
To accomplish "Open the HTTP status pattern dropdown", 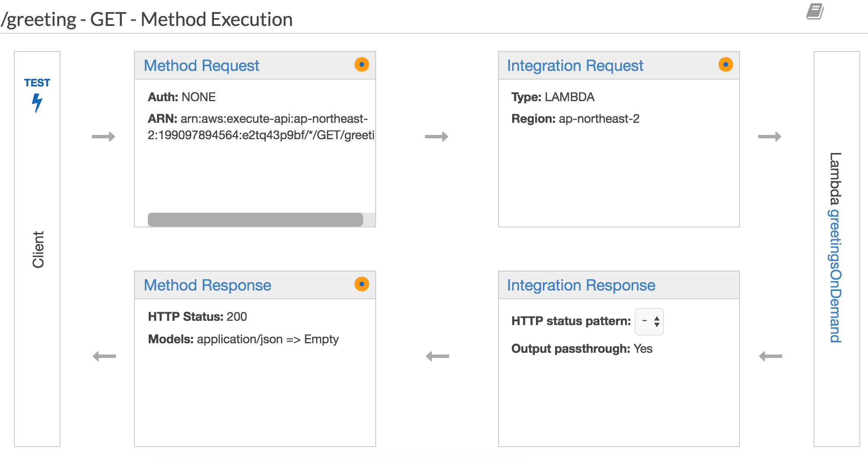I will coord(648,321).
